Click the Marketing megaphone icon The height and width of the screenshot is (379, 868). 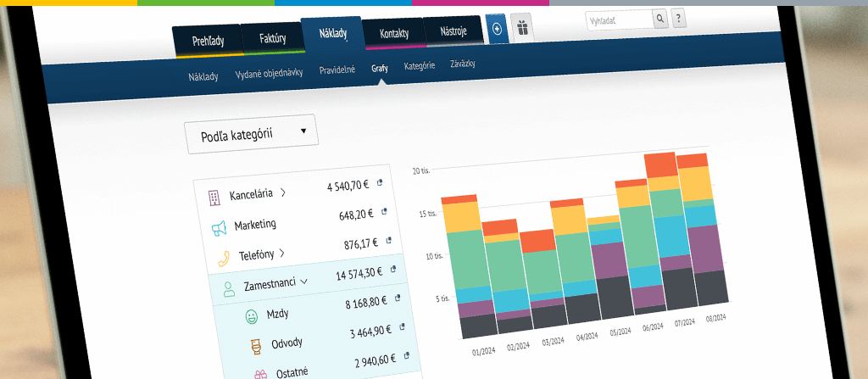click(219, 228)
